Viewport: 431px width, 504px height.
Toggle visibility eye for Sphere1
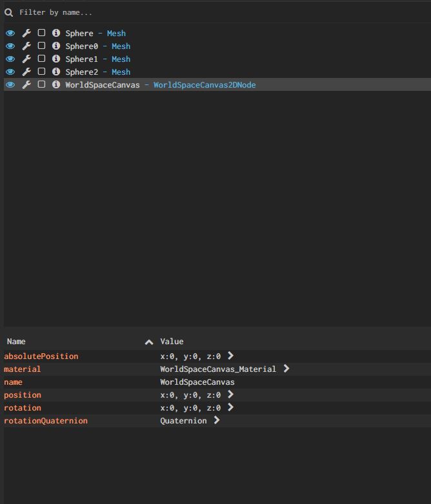point(10,59)
